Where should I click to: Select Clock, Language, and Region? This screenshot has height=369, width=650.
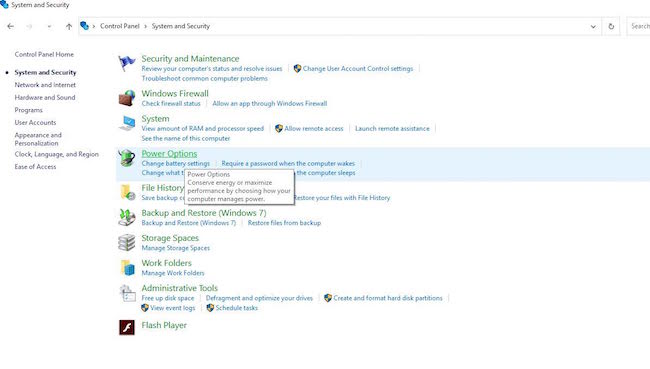tap(56, 154)
